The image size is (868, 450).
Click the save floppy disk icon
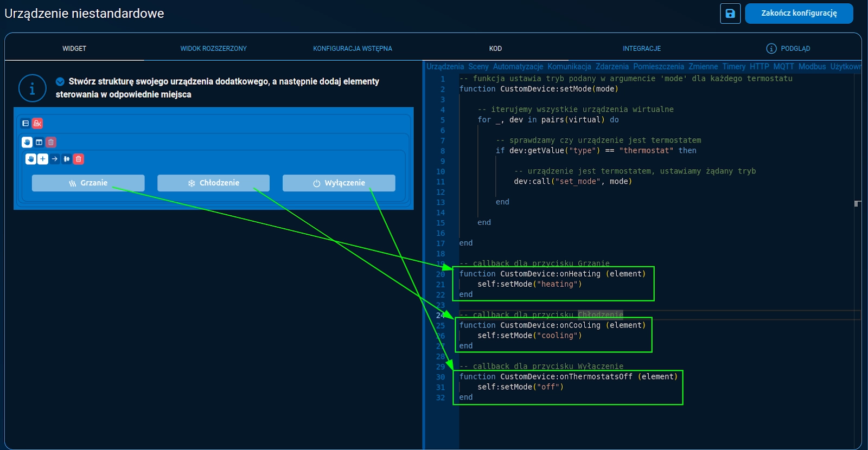730,14
